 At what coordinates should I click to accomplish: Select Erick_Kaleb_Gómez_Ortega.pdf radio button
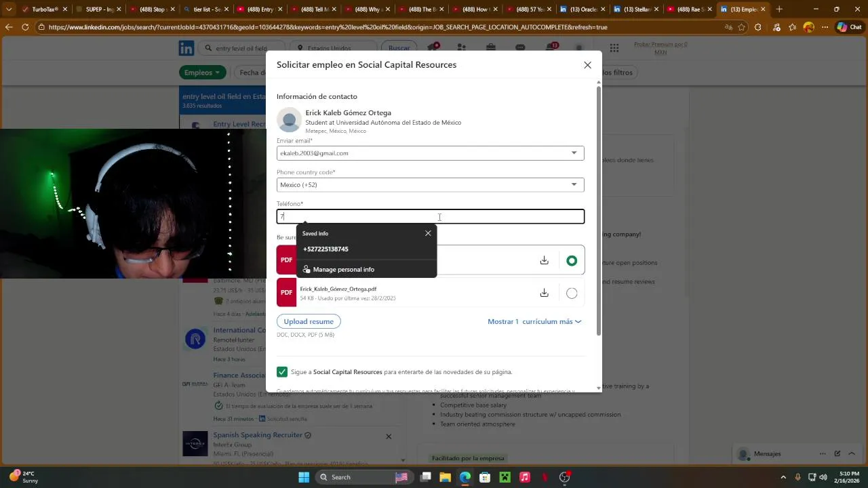(x=572, y=293)
